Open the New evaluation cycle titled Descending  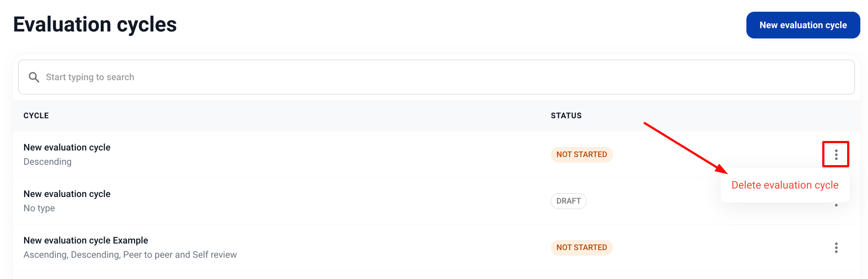[67, 147]
